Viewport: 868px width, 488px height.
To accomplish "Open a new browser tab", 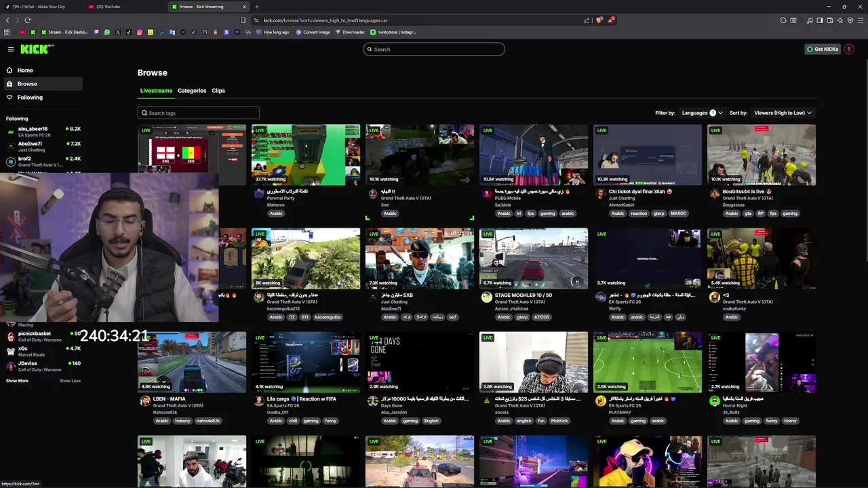I will point(257,7).
